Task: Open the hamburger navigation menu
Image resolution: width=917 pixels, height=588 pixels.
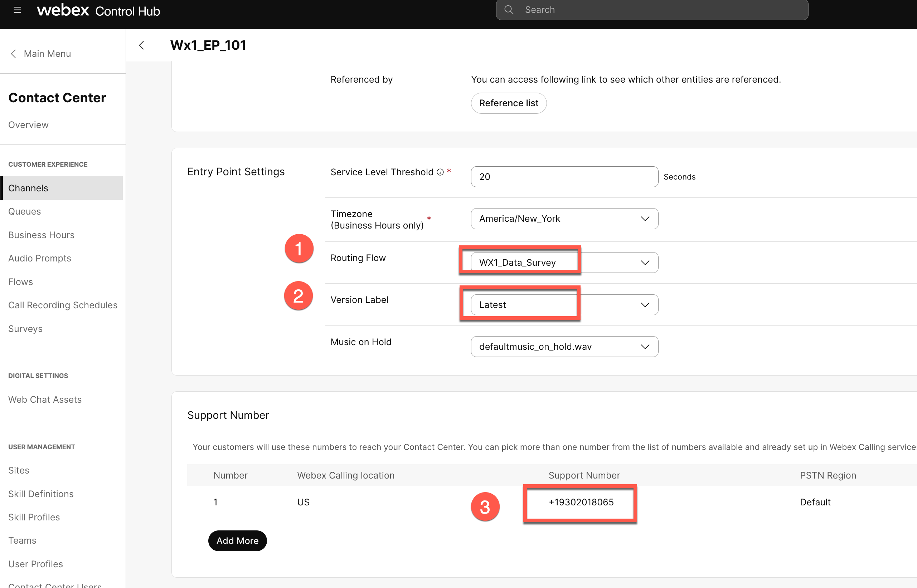Action: click(x=17, y=10)
